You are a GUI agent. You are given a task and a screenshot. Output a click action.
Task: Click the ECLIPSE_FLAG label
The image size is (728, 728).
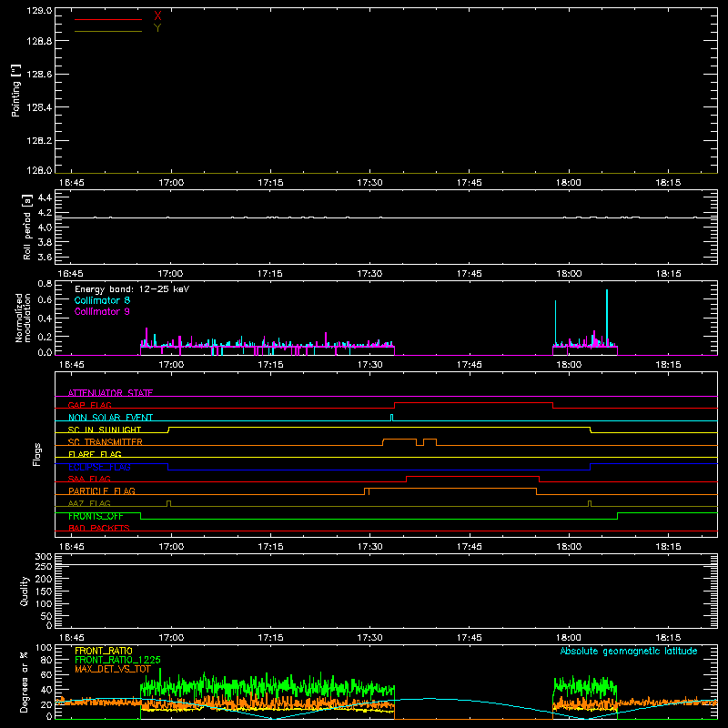click(x=99, y=467)
